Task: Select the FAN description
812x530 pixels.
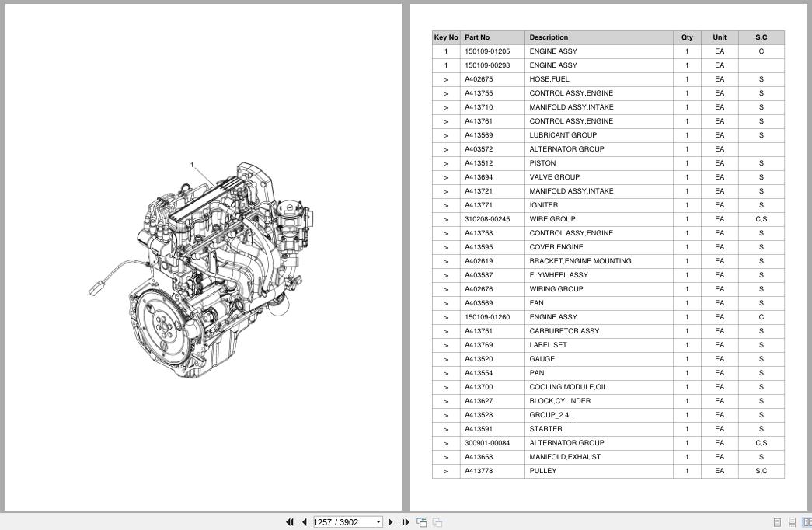Action: pyautogui.click(x=536, y=303)
